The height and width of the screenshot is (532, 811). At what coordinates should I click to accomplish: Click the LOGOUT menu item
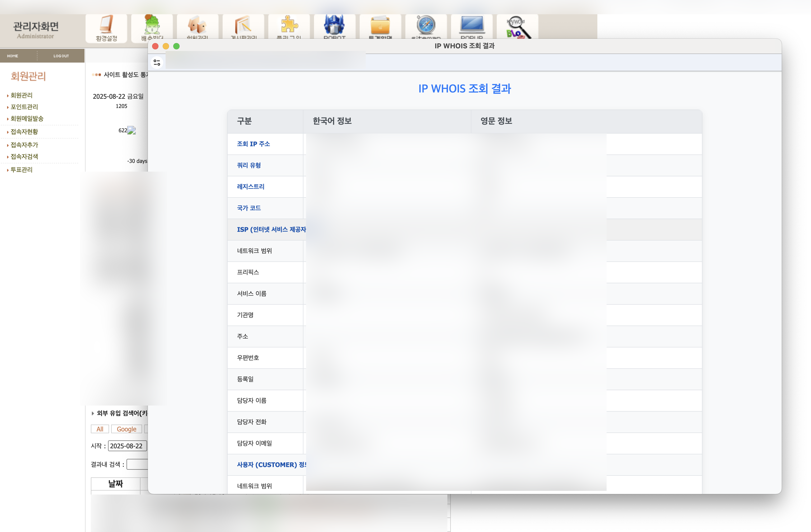pos(61,56)
